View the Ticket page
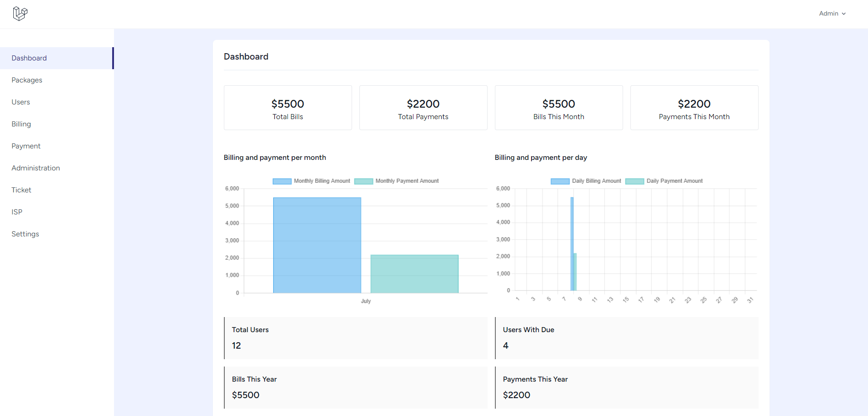Viewport: 868px width, 416px height. tap(21, 190)
